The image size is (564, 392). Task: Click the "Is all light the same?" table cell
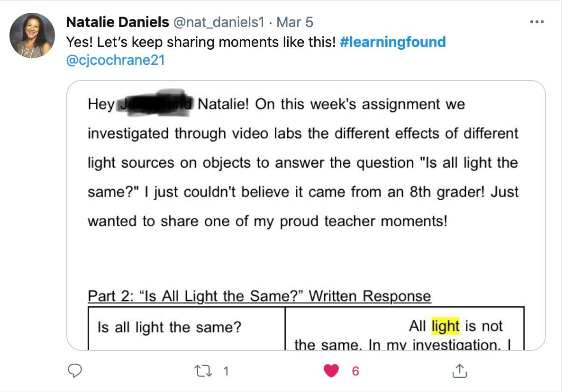pos(169,327)
